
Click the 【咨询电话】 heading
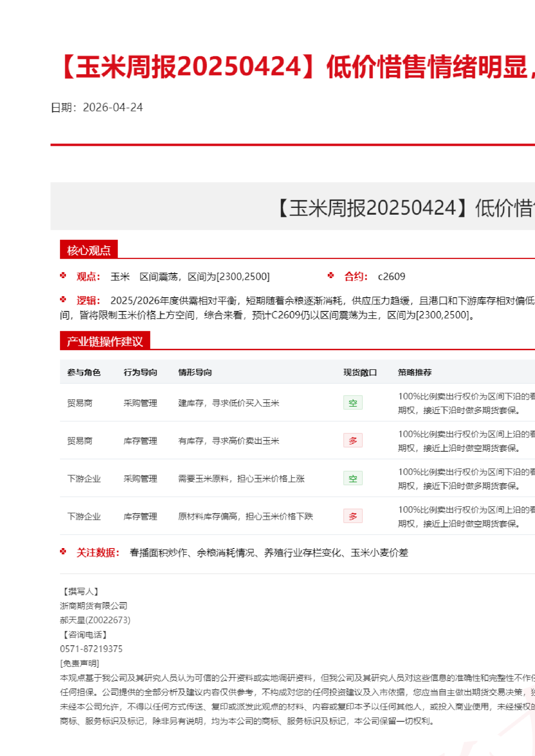85,634
